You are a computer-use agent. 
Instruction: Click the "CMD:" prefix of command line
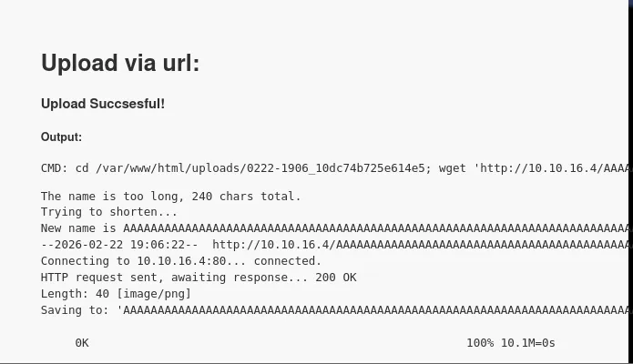click(54, 168)
